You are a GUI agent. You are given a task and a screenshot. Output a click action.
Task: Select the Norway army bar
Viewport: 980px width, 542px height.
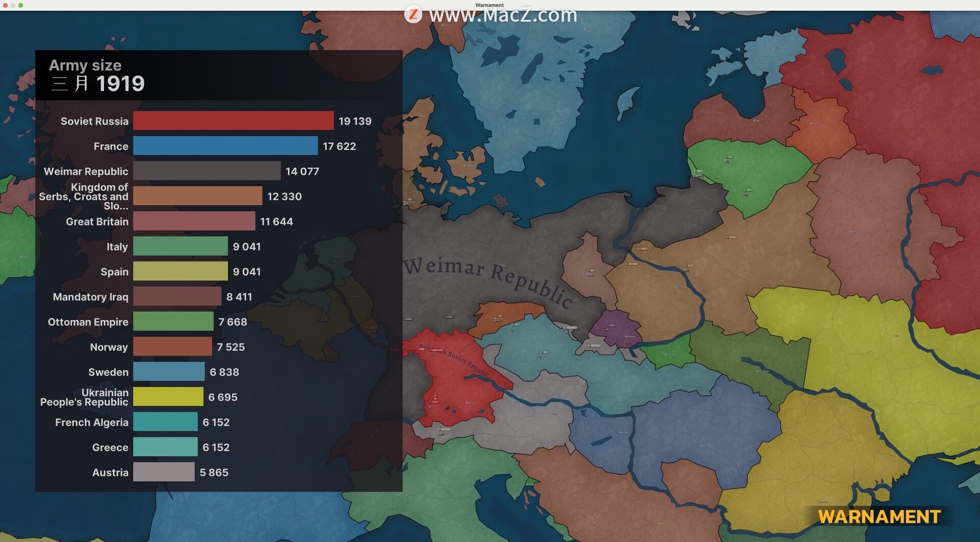173,347
